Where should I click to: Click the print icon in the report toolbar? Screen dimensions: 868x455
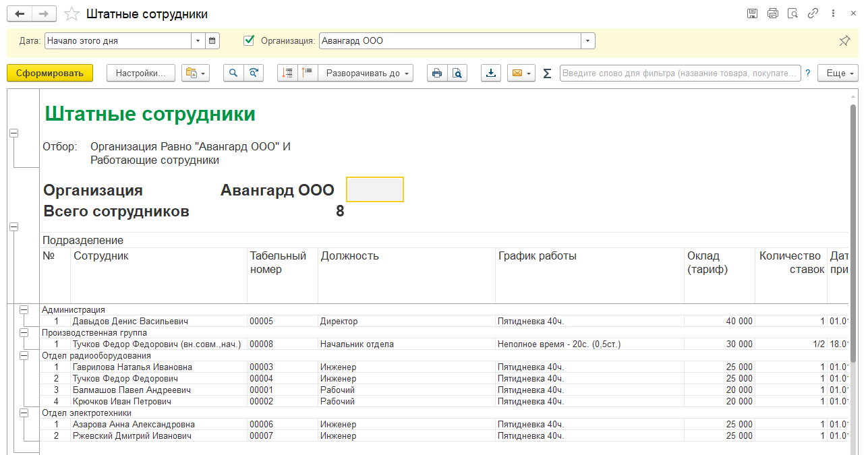[437, 73]
